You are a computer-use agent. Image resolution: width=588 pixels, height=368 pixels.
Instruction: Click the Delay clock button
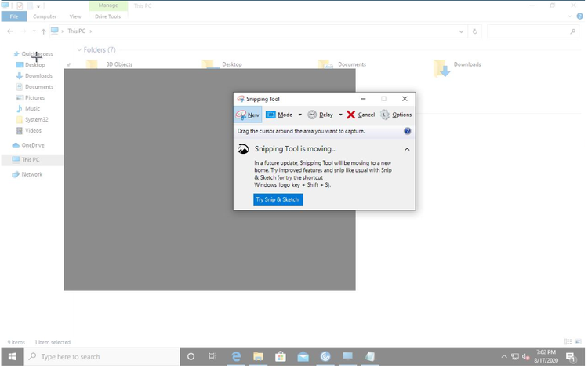tap(320, 115)
